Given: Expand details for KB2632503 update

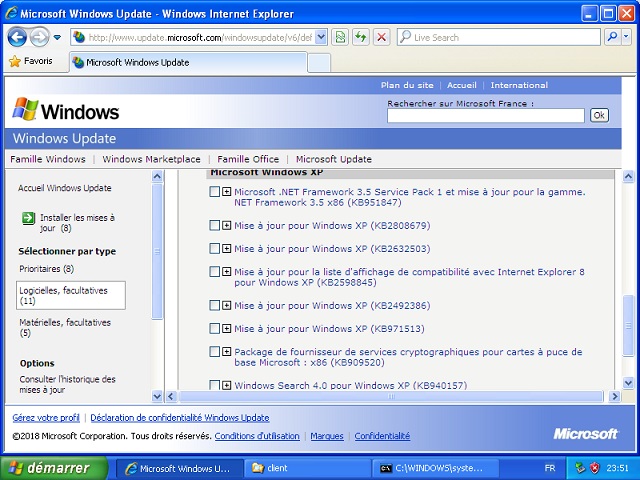Looking at the screenshot, I should point(227,249).
